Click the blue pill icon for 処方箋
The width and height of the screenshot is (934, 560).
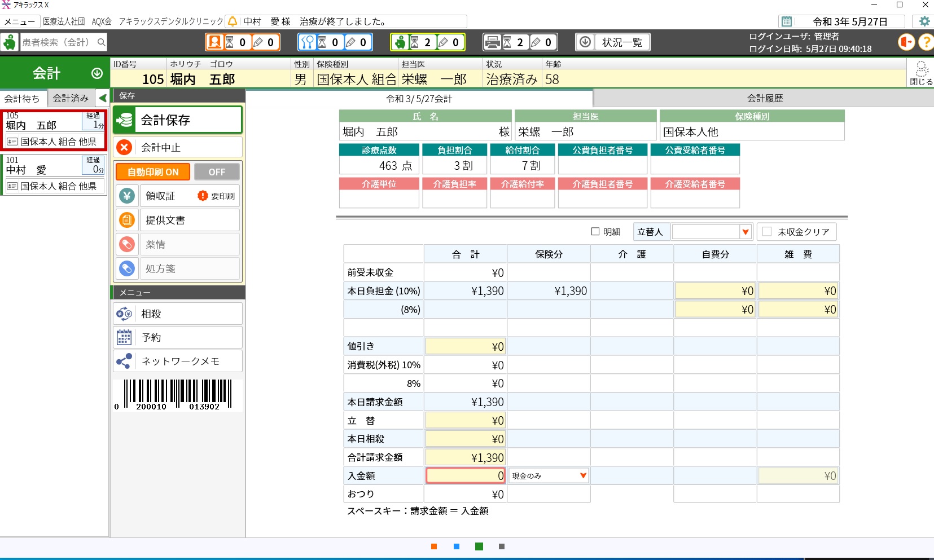[127, 268]
